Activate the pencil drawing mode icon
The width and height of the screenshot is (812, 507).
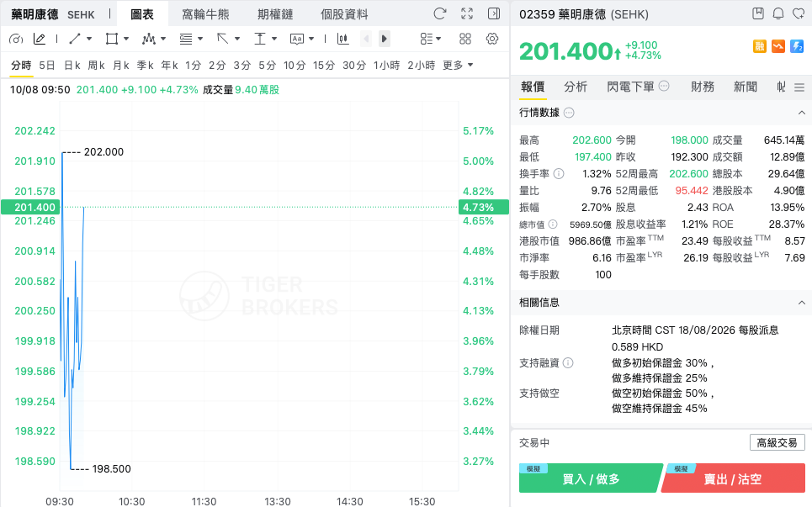40,39
